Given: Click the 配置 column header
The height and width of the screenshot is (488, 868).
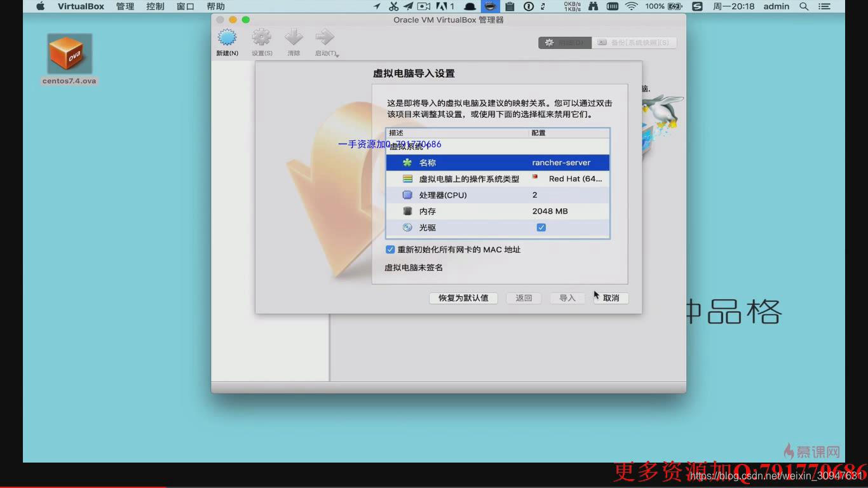Looking at the screenshot, I should (569, 133).
